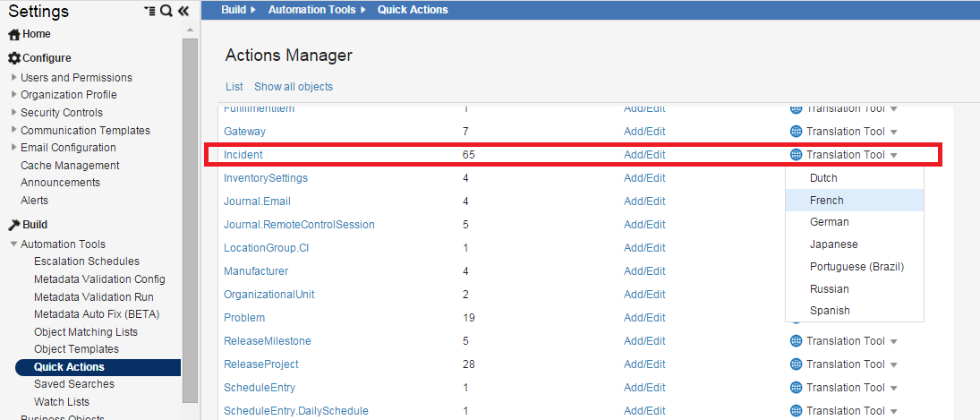Click Add/Edit for the Problem row
The height and width of the screenshot is (420, 980).
point(644,318)
